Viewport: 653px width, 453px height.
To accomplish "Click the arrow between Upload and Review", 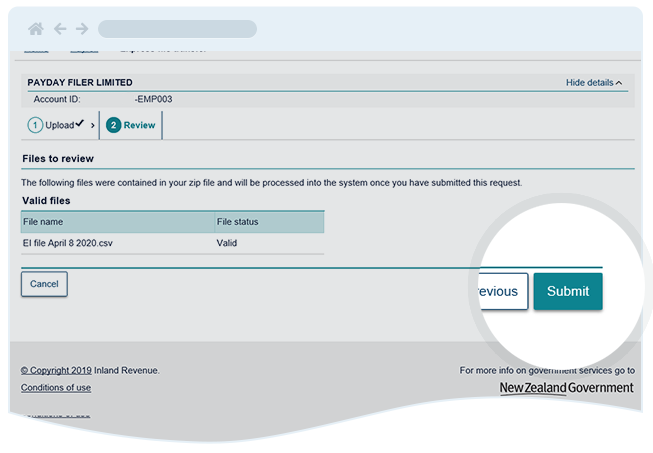I will [x=93, y=125].
